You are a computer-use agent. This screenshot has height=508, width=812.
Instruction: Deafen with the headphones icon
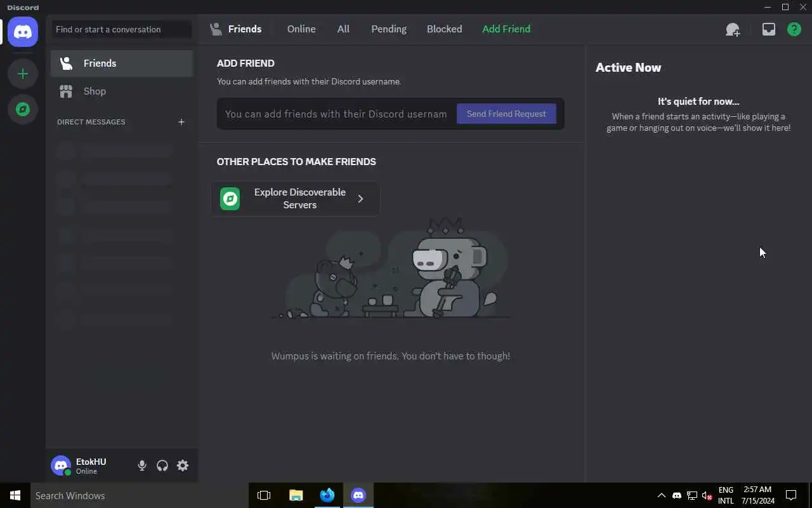click(162, 465)
